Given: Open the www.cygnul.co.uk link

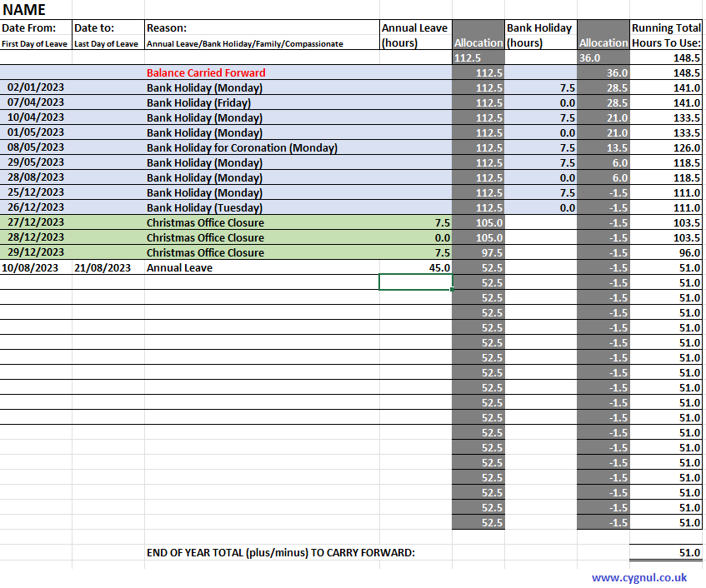Looking at the screenshot, I should [639, 577].
